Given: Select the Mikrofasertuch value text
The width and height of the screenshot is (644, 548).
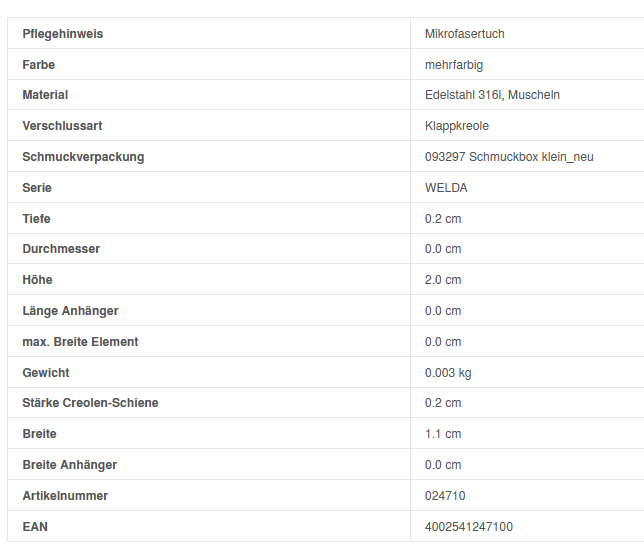Looking at the screenshot, I should pos(464,34).
